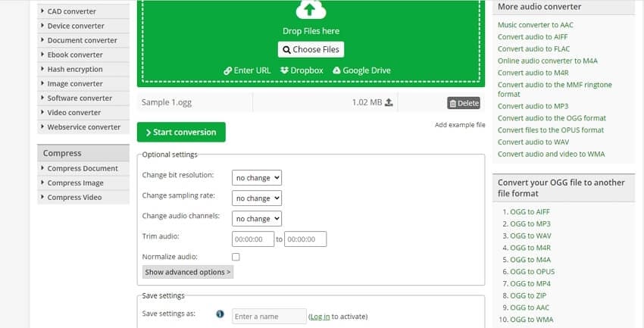This screenshot has width=644, height=328.
Task: Open Convert audio to WAV link
Action: tap(533, 142)
